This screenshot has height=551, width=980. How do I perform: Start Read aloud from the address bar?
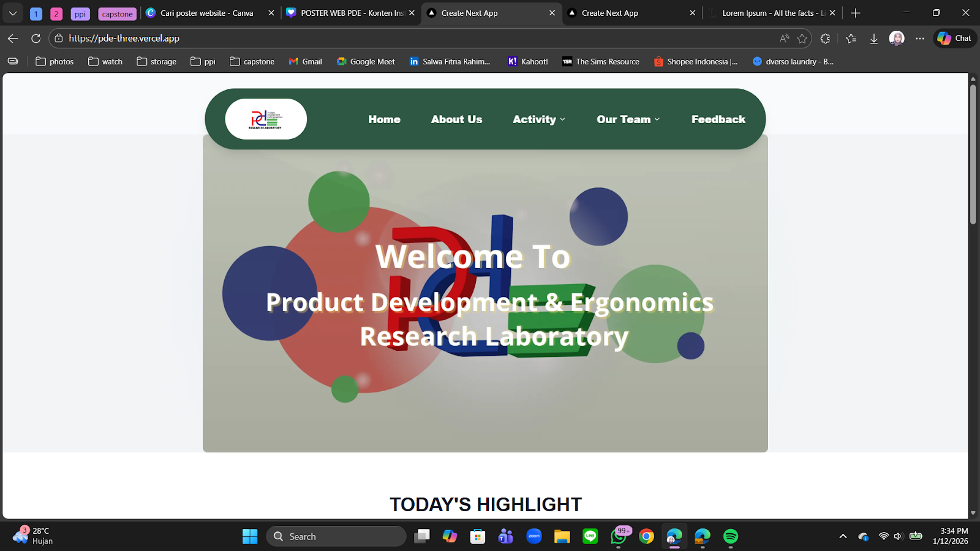(785, 39)
